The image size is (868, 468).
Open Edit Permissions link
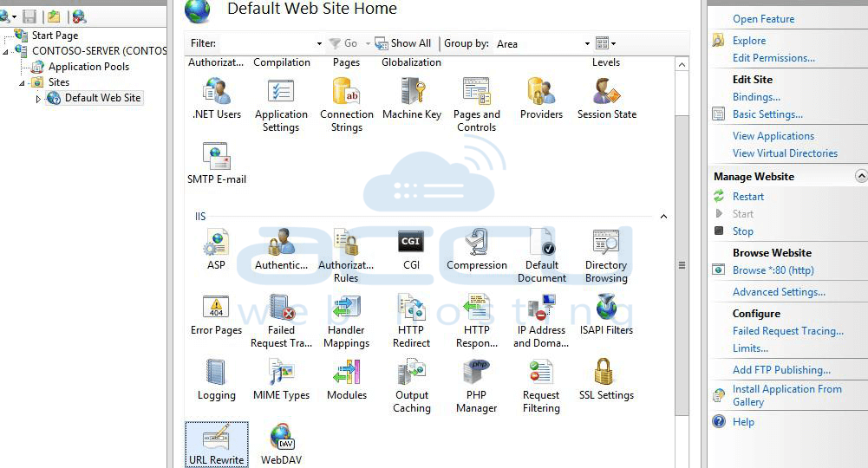tap(773, 58)
